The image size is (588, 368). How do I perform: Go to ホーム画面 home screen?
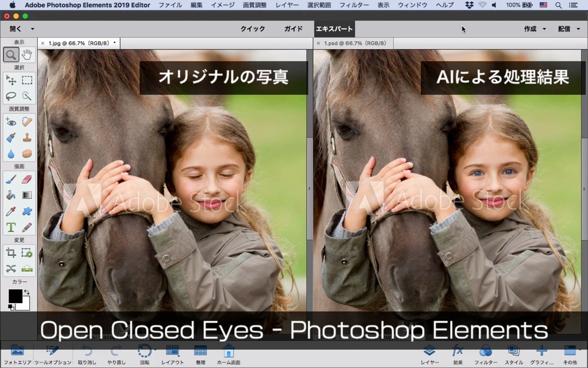229,355
